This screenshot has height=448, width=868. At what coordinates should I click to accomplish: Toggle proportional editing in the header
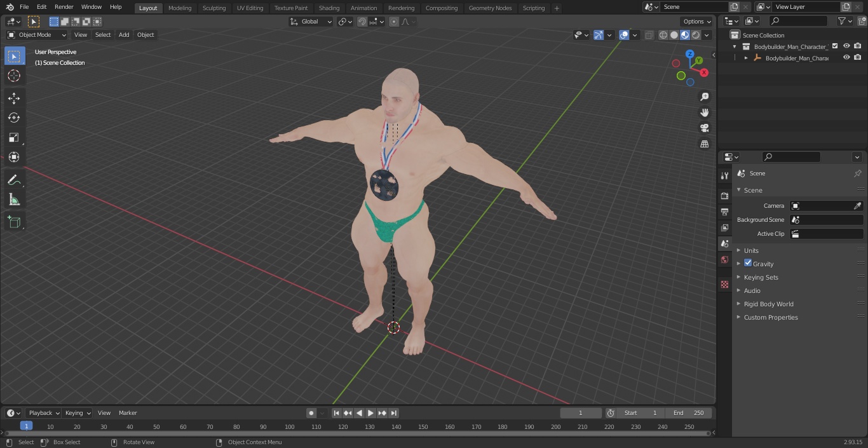[394, 22]
